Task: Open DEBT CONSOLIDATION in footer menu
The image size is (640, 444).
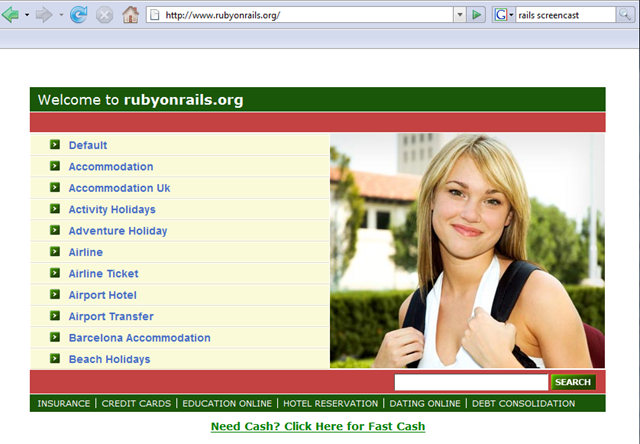Action: (x=523, y=404)
